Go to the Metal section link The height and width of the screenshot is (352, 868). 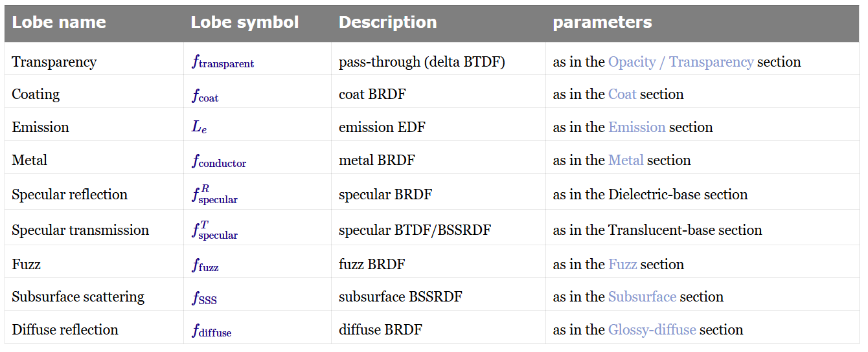pyautogui.click(x=626, y=160)
